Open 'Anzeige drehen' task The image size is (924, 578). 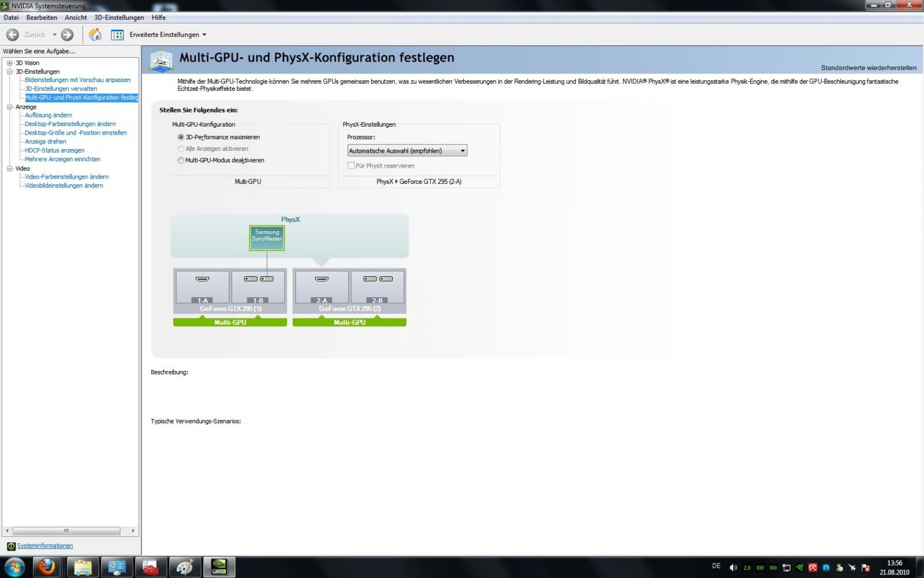click(x=46, y=142)
